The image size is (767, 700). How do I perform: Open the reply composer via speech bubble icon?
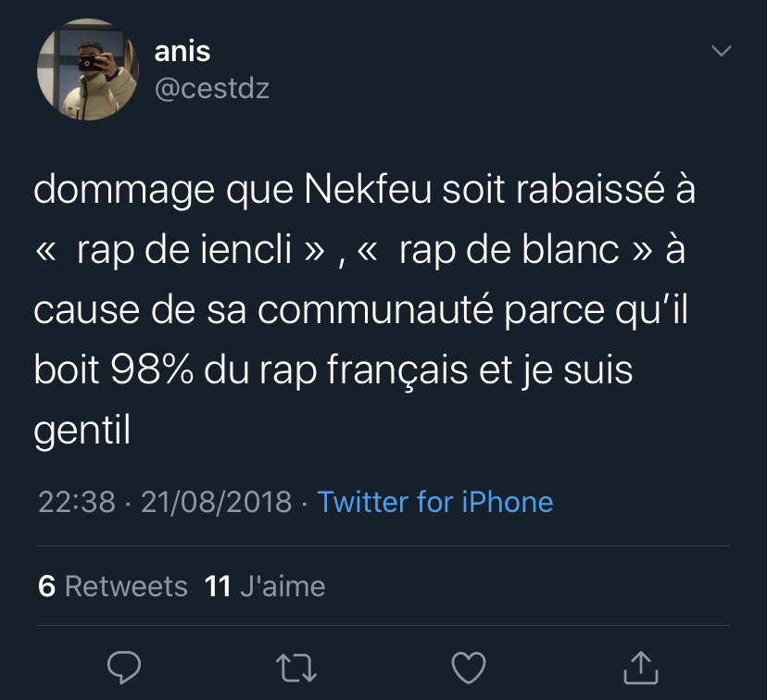pos(127,666)
